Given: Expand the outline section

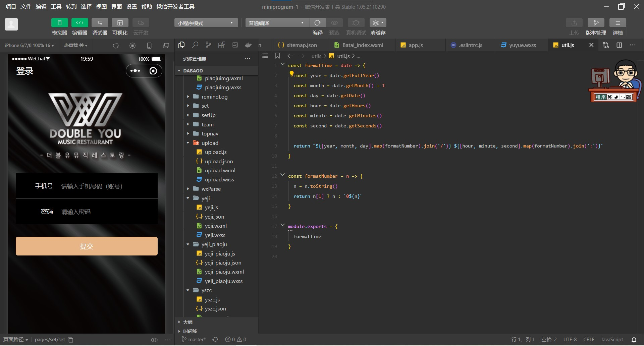Looking at the screenshot, I should [216, 322].
